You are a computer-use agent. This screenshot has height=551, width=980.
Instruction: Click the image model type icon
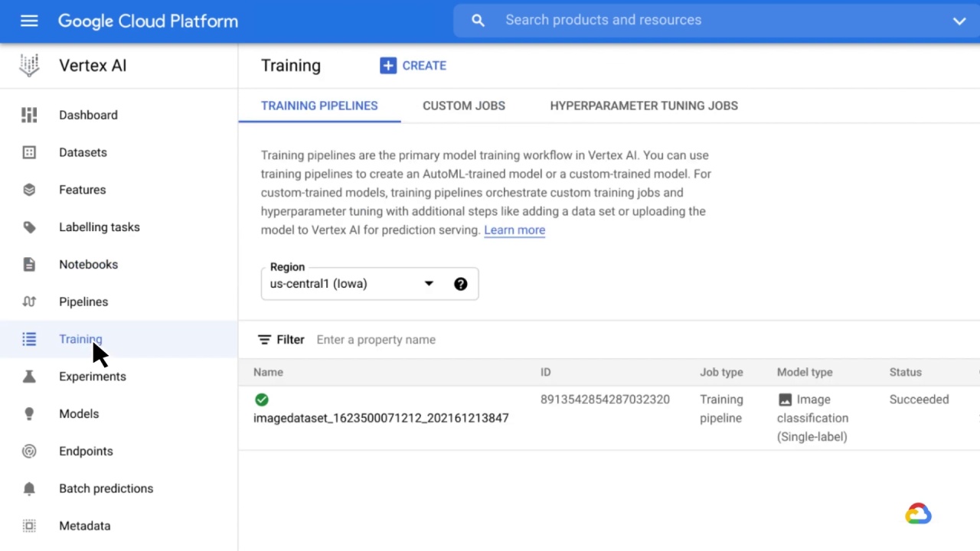[x=785, y=399]
